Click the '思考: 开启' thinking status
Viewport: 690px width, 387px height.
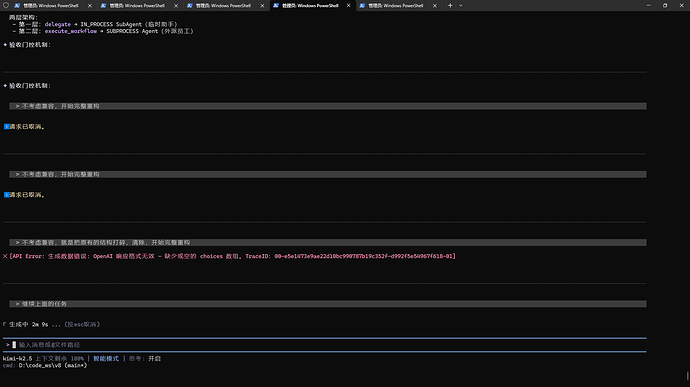point(145,358)
